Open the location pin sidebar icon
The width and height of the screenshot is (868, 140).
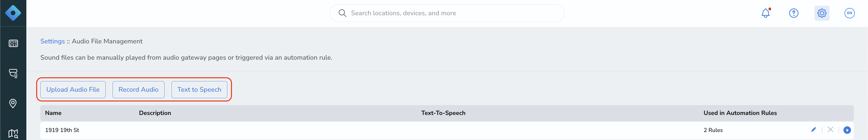[13, 103]
